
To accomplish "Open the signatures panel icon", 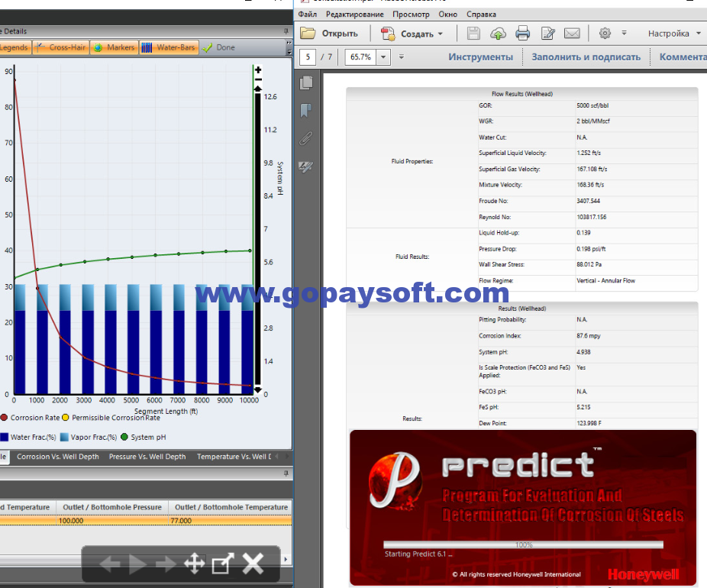I will coord(306,166).
